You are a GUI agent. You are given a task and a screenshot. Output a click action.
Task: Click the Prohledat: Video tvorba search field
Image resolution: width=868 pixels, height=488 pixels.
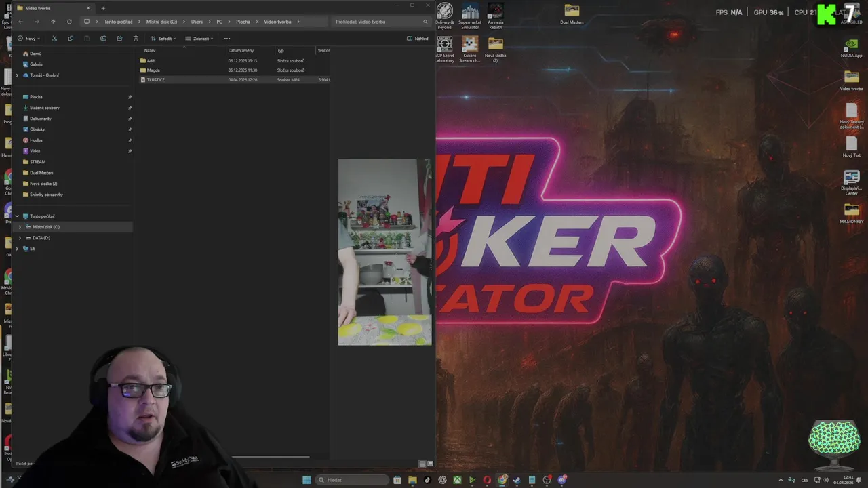click(381, 22)
